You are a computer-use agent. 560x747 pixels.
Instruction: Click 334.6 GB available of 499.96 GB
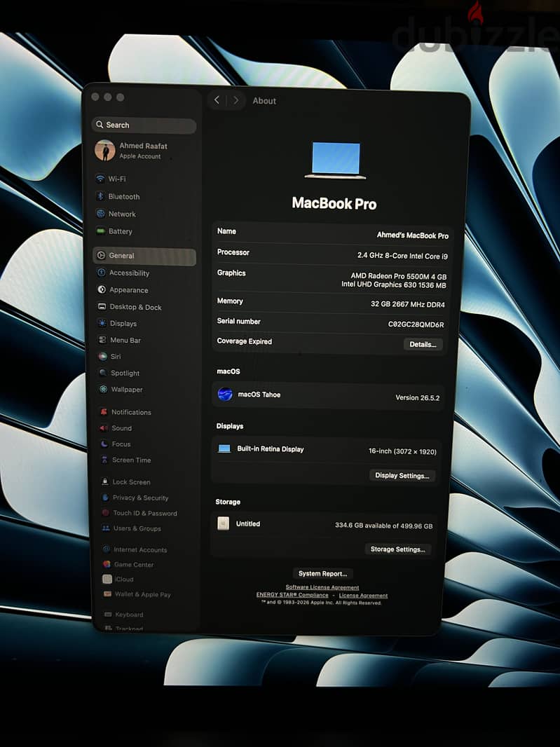click(383, 526)
